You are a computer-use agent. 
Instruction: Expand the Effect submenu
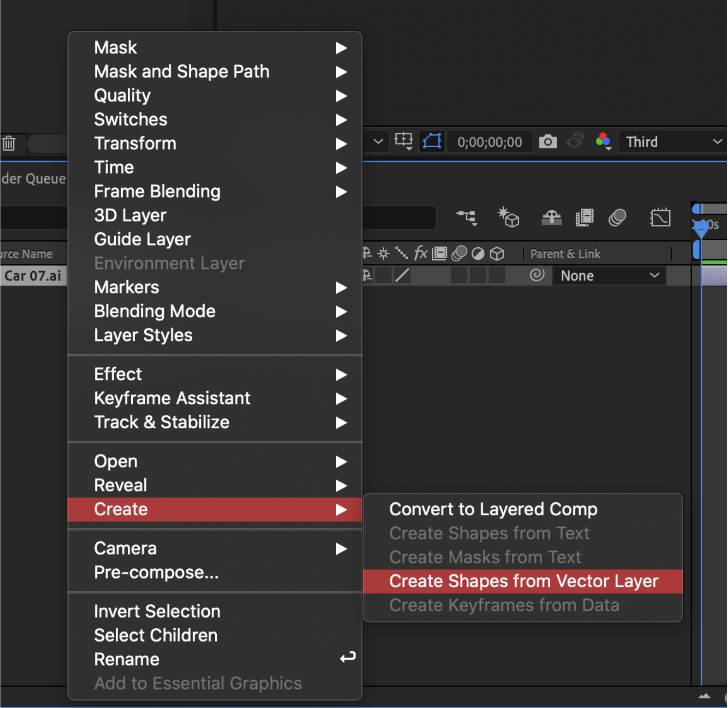click(x=215, y=374)
